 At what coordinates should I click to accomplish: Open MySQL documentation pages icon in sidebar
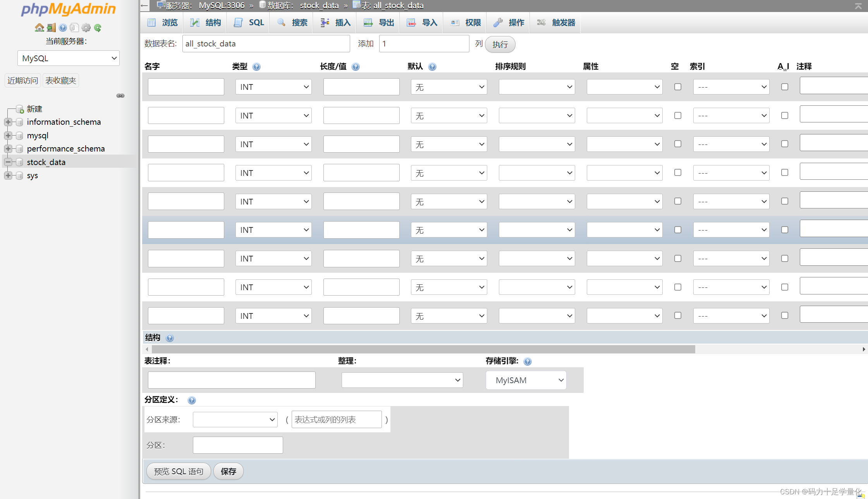pyautogui.click(x=74, y=28)
